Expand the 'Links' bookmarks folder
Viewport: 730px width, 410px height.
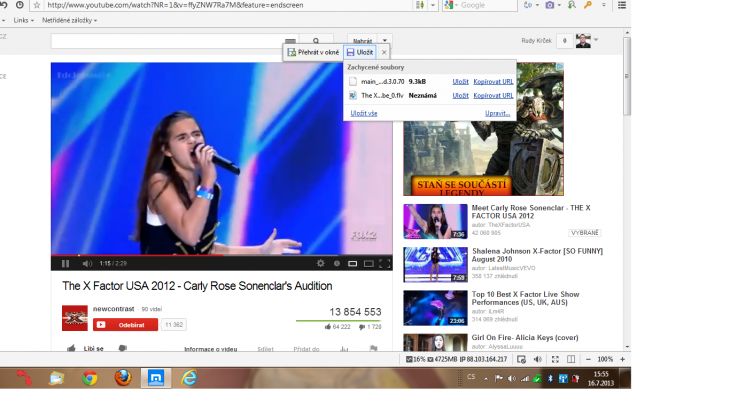pos(23,20)
